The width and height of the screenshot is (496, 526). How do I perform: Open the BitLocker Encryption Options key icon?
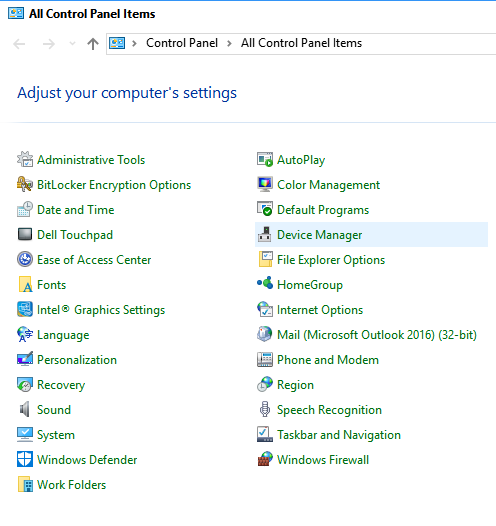point(25,185)
